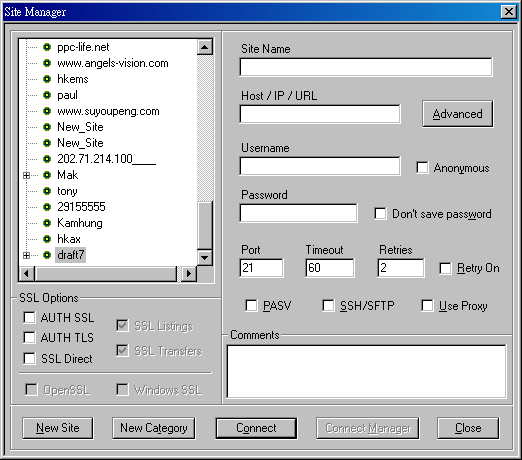Open the Advanced settings button
Screen dimensions: 522x460
click(x=457, y=114)
